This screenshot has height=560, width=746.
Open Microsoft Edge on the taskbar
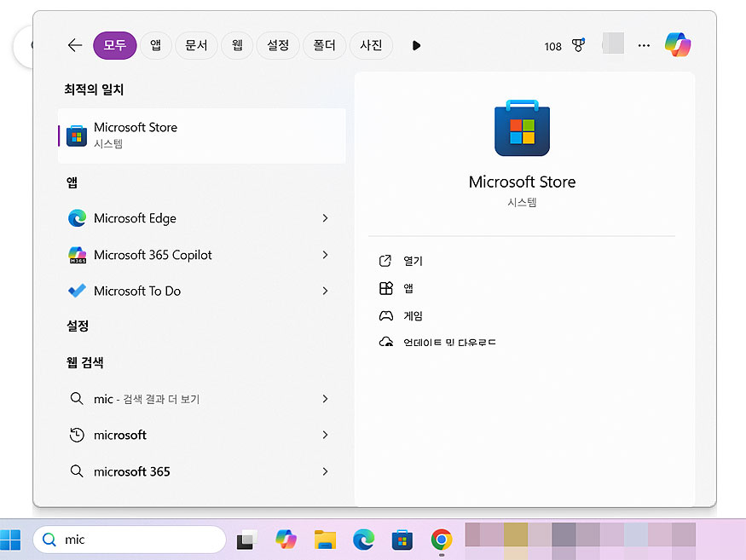(363, 540)
